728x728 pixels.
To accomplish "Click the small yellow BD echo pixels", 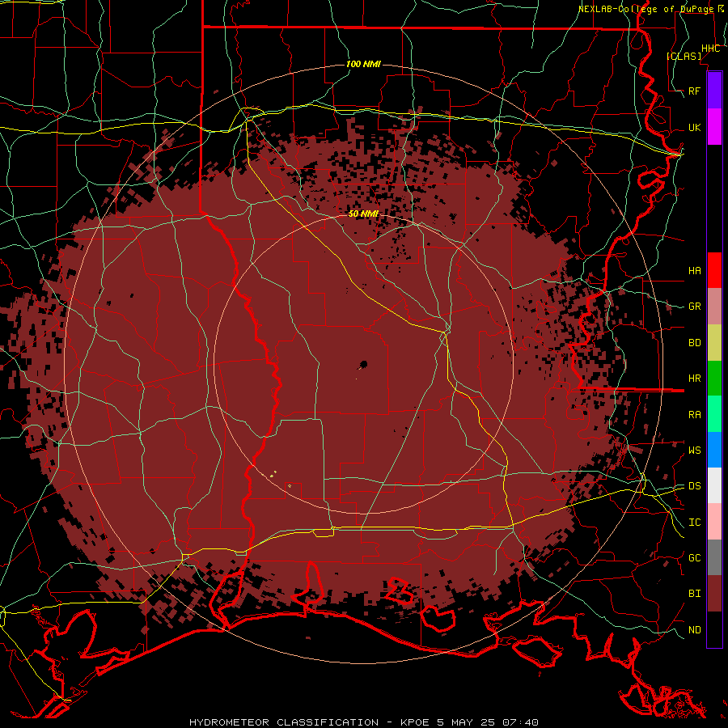I will [273, 473].
